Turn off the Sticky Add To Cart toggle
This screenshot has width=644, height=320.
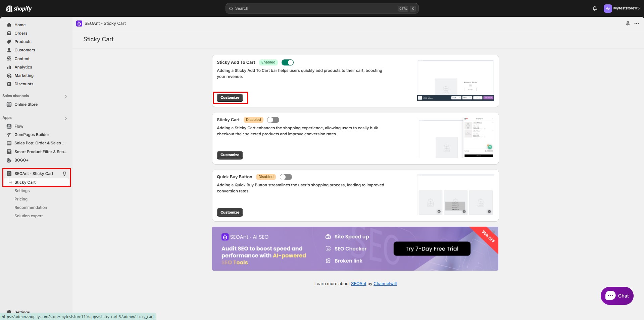(x=288, y=62)
